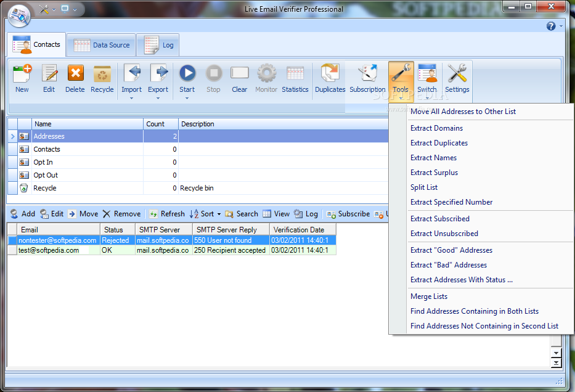Click the Delete toolbar icon
The width and height of the screenshot is (575, 392).
pyautogui.click(x=75, y=74)
